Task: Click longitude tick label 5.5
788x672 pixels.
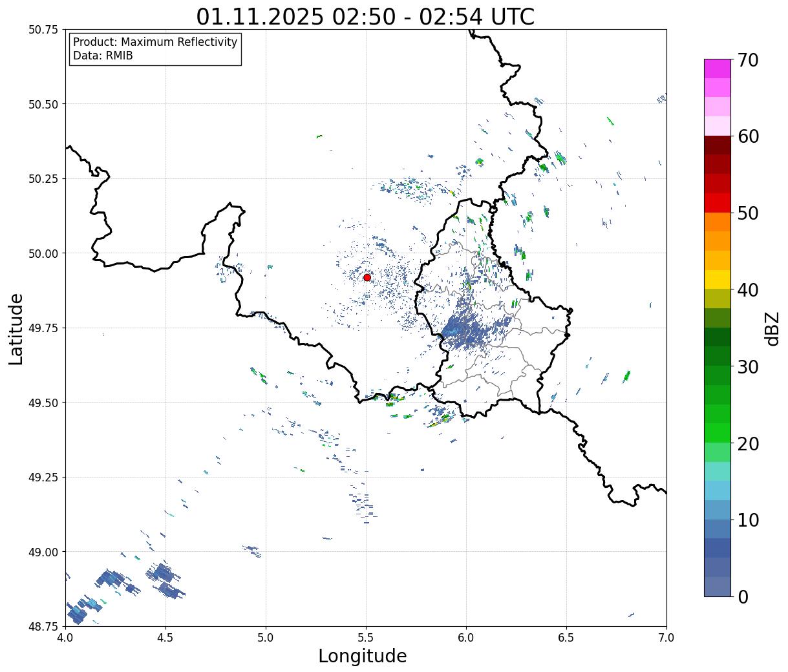Action: pyautogui.click(x=366, y=638)
